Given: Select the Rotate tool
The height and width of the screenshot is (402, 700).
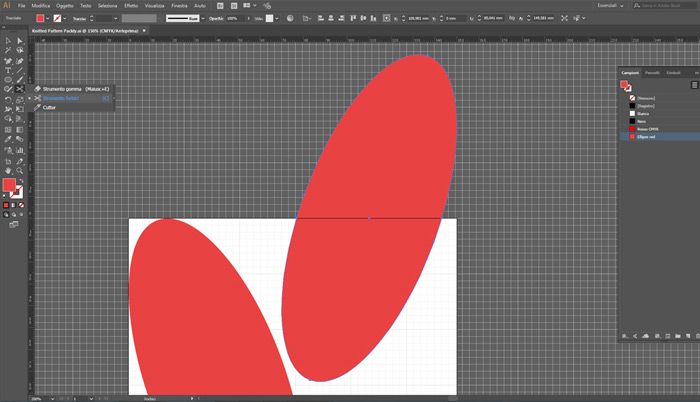Looking at the screenshot, I should (8, 100).
